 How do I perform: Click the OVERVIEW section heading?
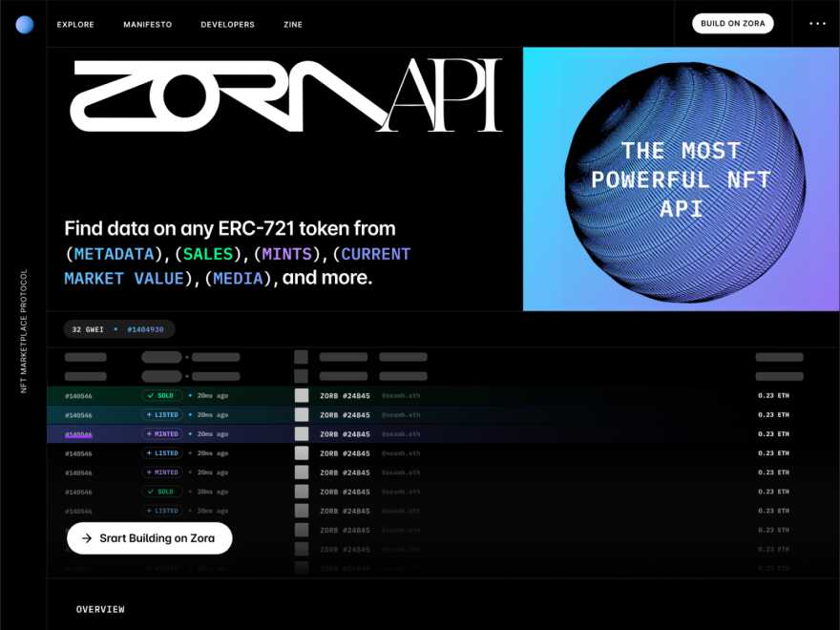(100, 610)
